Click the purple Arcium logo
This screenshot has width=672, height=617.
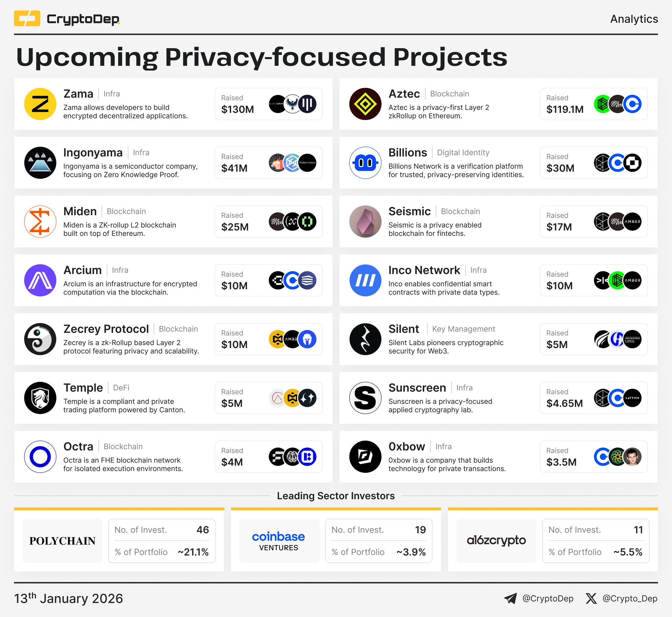pyautogui.click(x=40, y=280)
